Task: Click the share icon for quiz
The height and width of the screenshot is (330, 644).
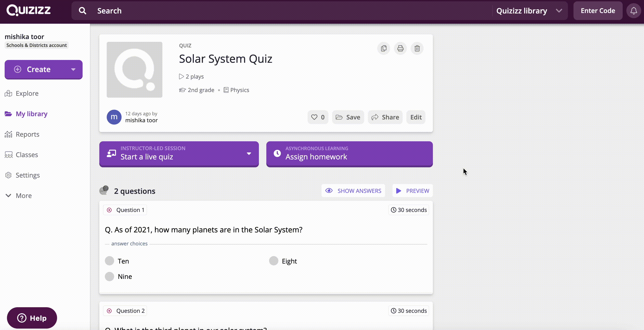Action: pos(384,117)
